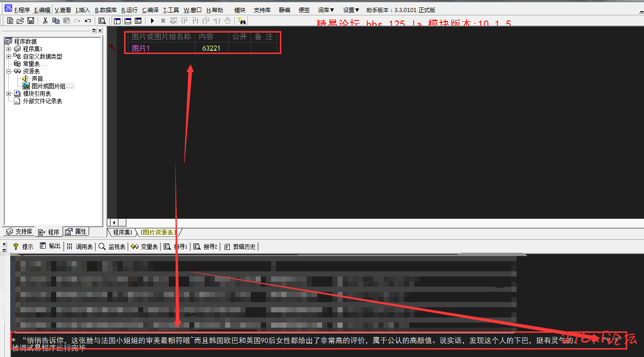
Task: Open the 搜寻2 tab in bottom panel
Action: pos(206,247)
